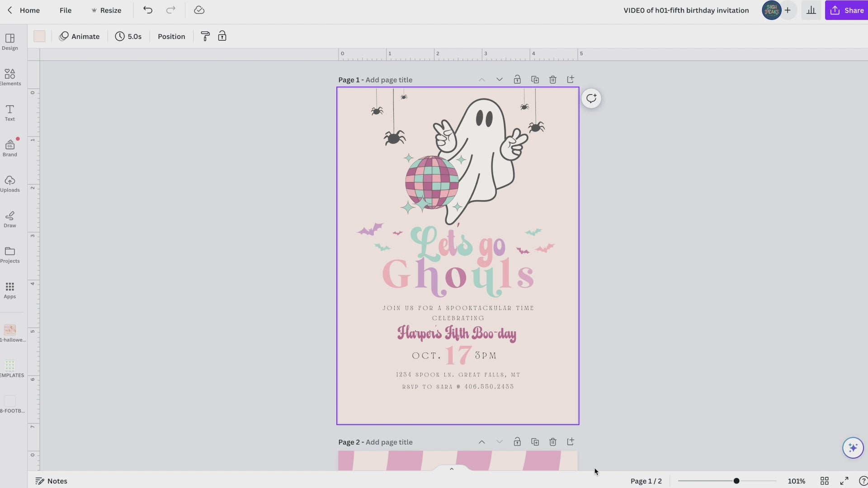This screenshot has width=868, height=488.
Task: Move Page 2 up with the chevron
Action: (481, 442)
